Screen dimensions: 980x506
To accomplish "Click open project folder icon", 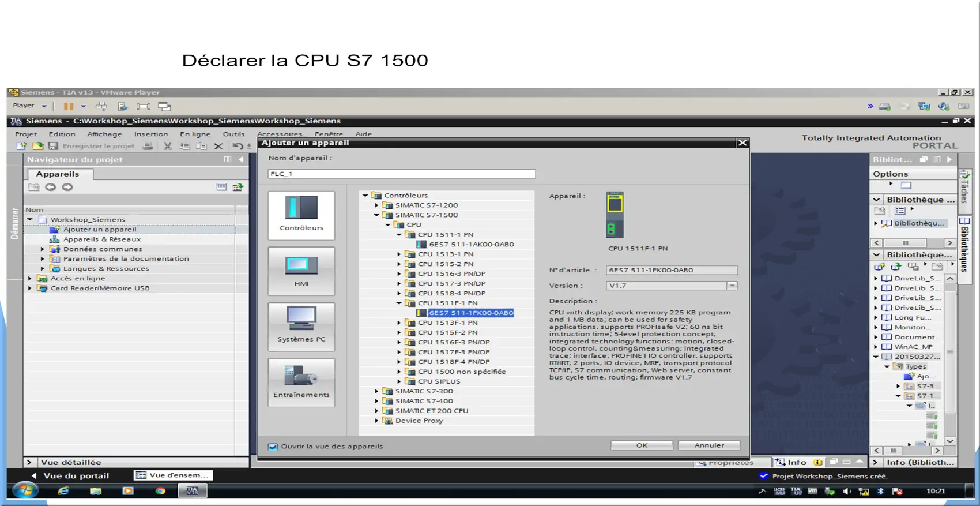I will click(x=37, y=146).
